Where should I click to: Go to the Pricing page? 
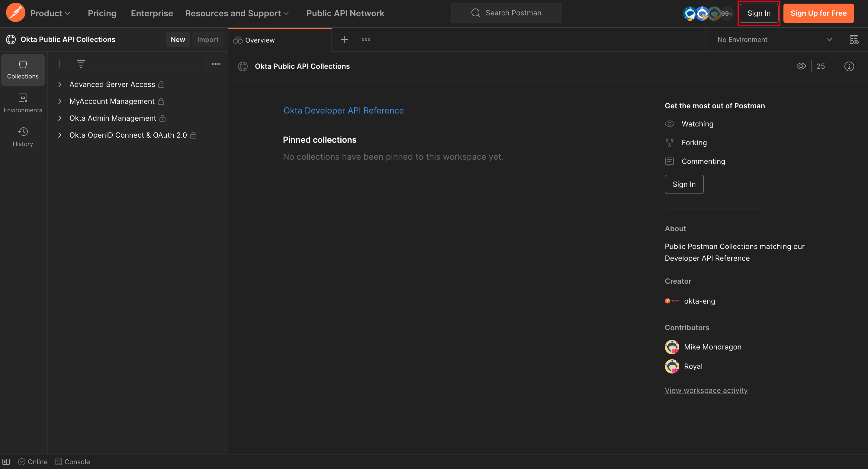pyautogui.click(x=102, y=13)
